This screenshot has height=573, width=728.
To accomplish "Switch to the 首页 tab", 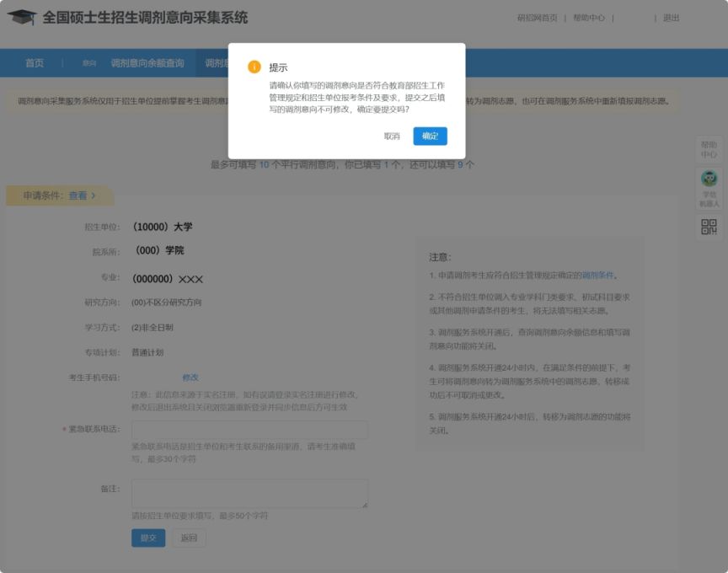I will 34,62.
